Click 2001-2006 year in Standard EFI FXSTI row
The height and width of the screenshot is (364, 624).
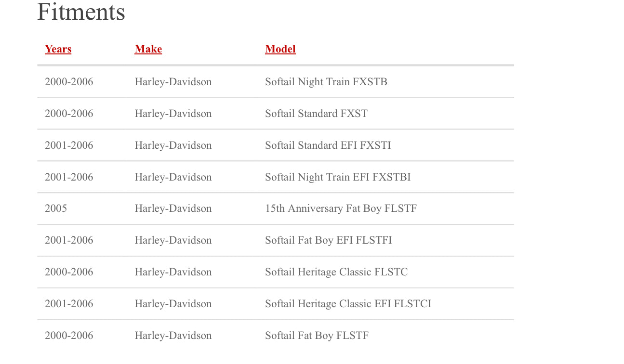pyautogui.click(x=69, y=145)
